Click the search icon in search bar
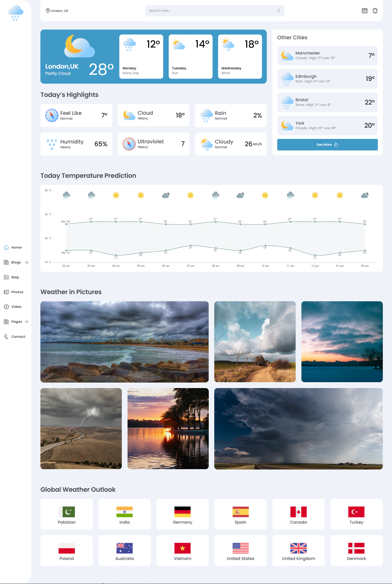 click(x=279, y=11)
